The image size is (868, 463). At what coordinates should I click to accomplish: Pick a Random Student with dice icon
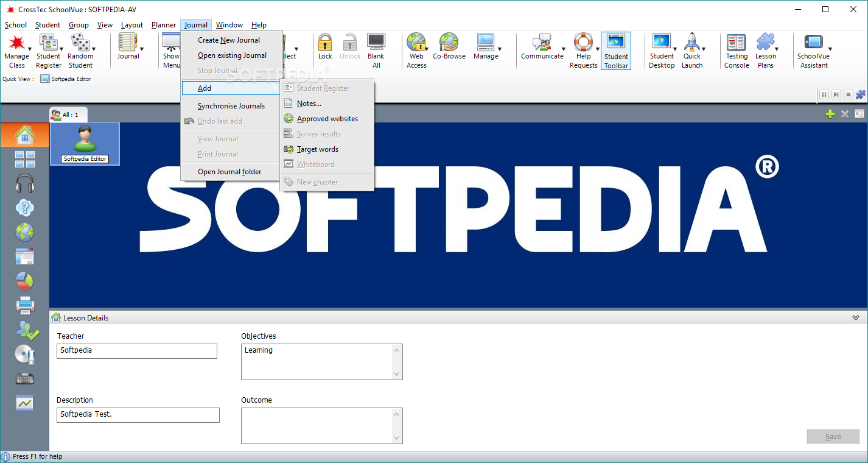pyautogui.click(x=80, y=51)
